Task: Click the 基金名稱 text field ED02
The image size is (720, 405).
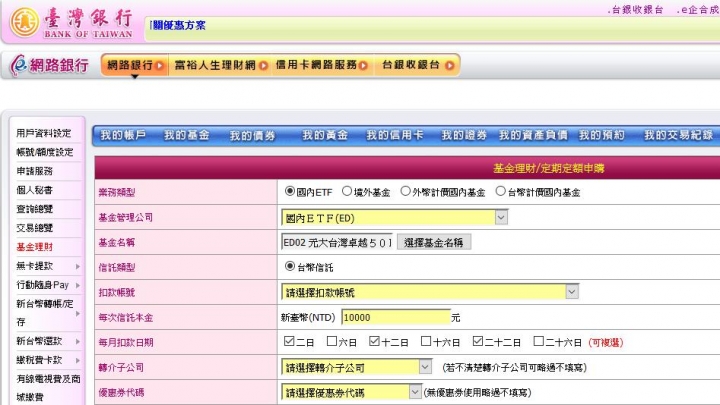Action: 338,242
